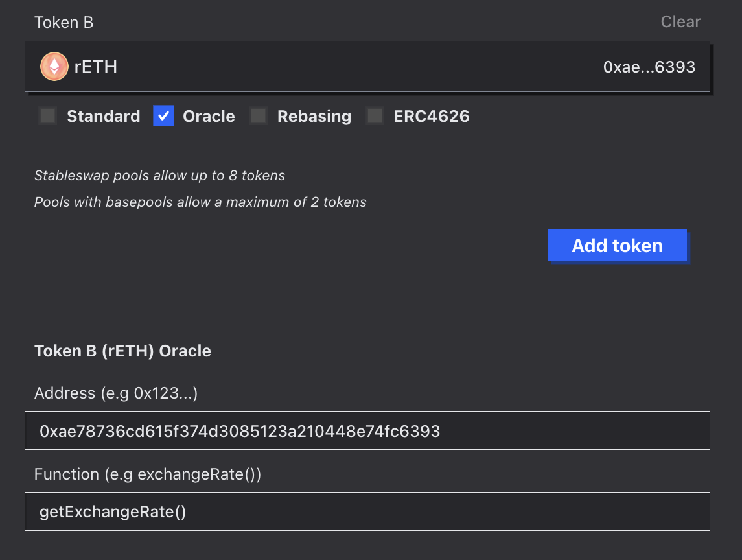The image size is (742, 560).
Task: Click the Token B label
Action: (64, 22)
